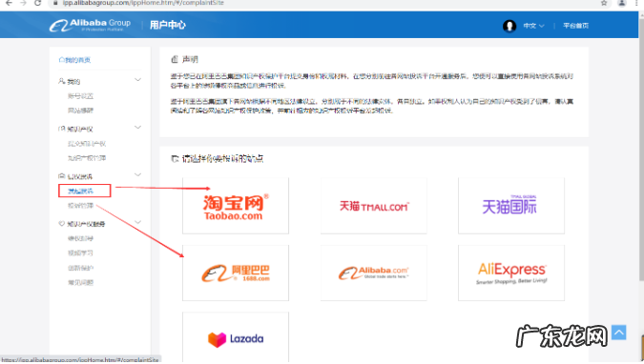644x364 pixels.
Task: Click the Alibaba Group logo
Action: point(90,25)
